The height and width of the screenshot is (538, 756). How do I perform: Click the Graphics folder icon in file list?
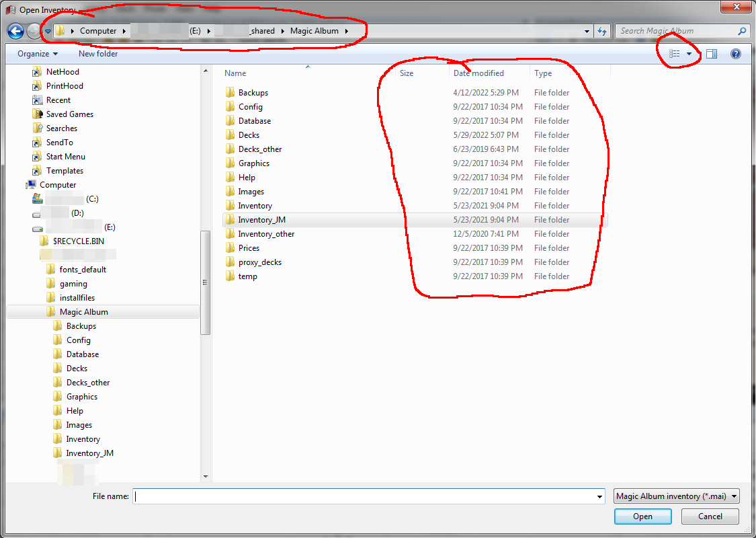pos(230,163)
